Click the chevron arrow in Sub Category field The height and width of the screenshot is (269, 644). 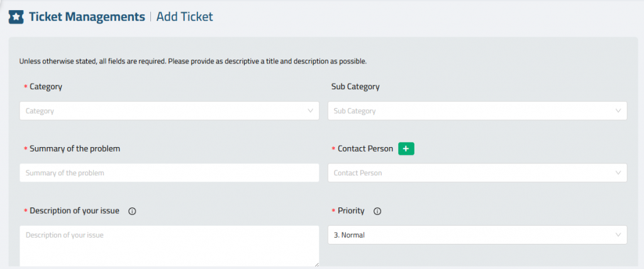(x=618, y=111)
